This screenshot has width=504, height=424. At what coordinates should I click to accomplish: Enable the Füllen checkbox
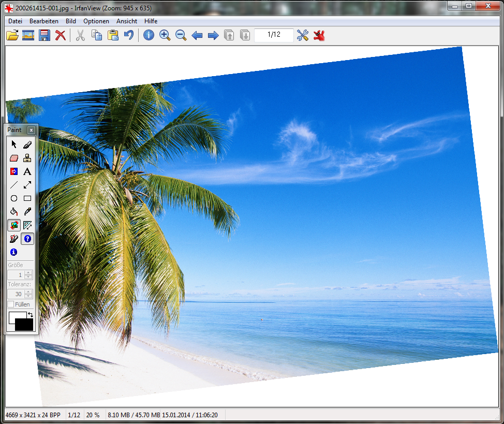coord(10,304)
